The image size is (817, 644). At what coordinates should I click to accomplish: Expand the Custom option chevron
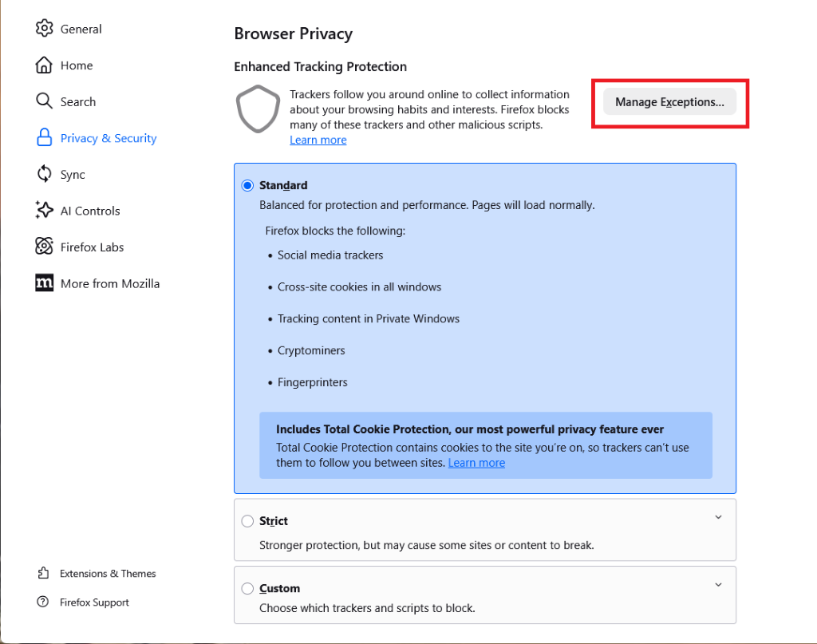(x=718, y=585)
